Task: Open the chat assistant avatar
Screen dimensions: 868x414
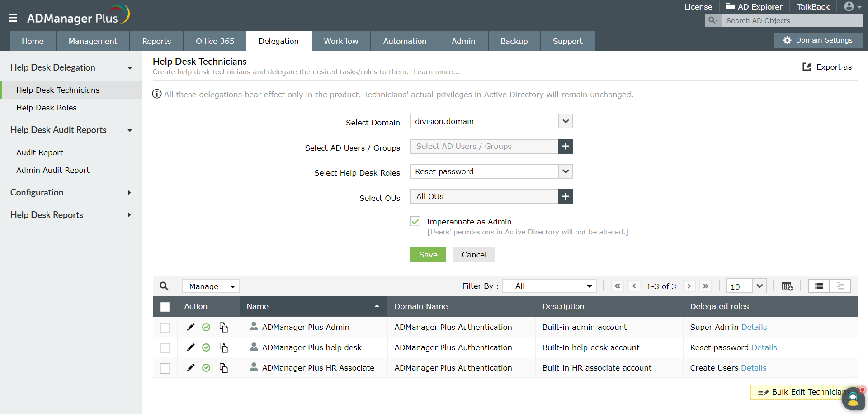Action: [x=853, y=399]
